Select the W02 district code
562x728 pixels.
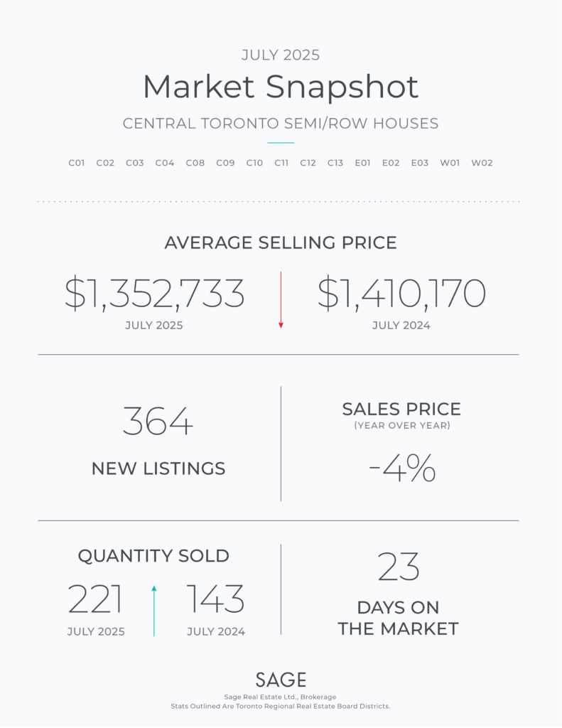482,163
